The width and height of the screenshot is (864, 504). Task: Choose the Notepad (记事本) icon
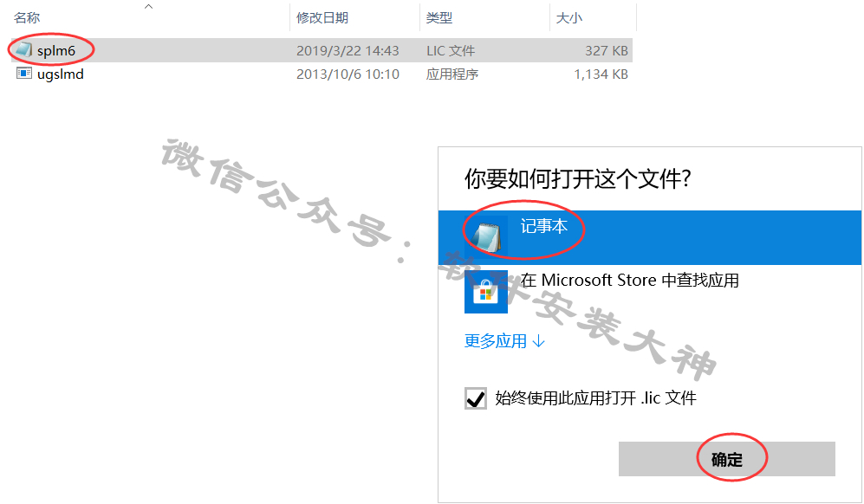(486, 237)
